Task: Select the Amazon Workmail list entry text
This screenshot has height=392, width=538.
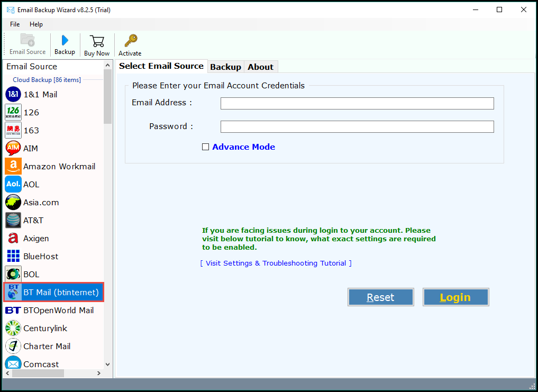Action: point(59,167)
